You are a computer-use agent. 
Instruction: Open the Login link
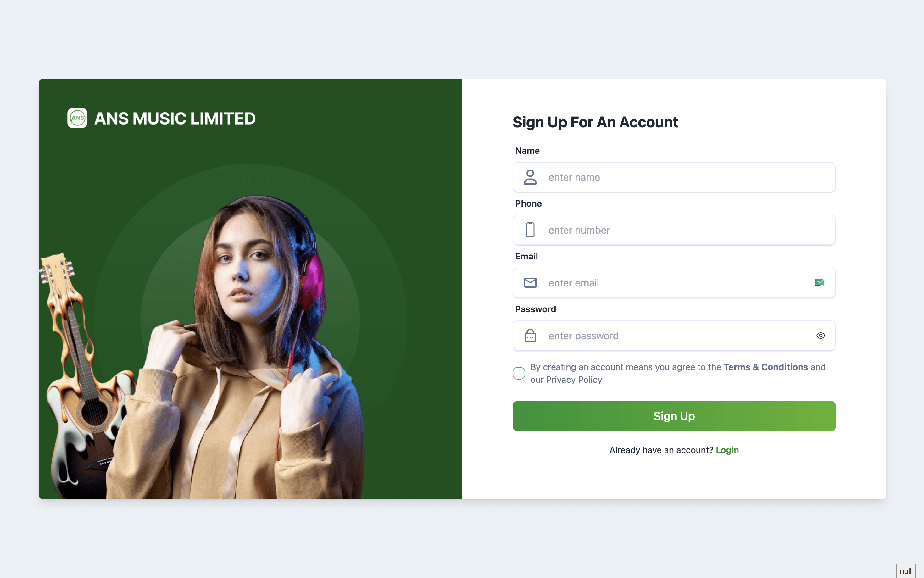point(727,450)
